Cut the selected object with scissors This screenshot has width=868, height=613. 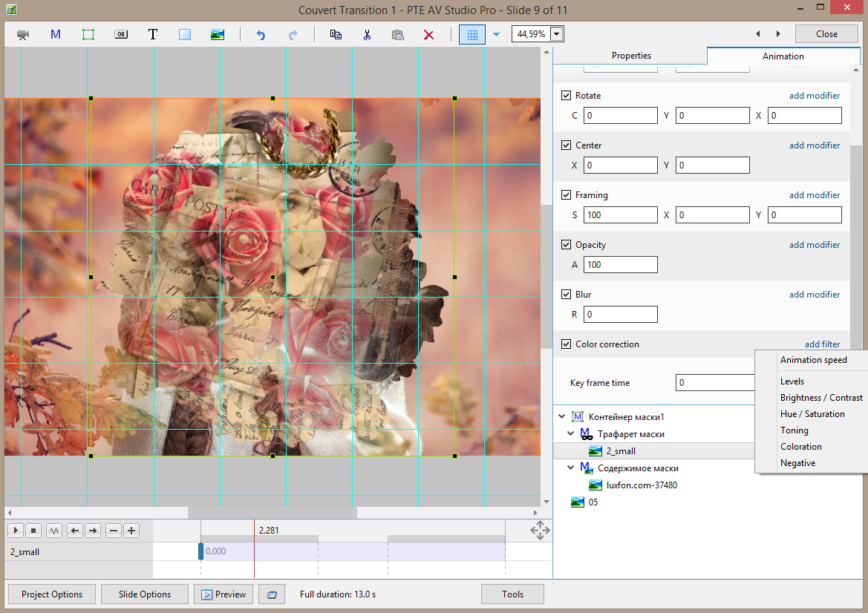click(x=366, y=34)
